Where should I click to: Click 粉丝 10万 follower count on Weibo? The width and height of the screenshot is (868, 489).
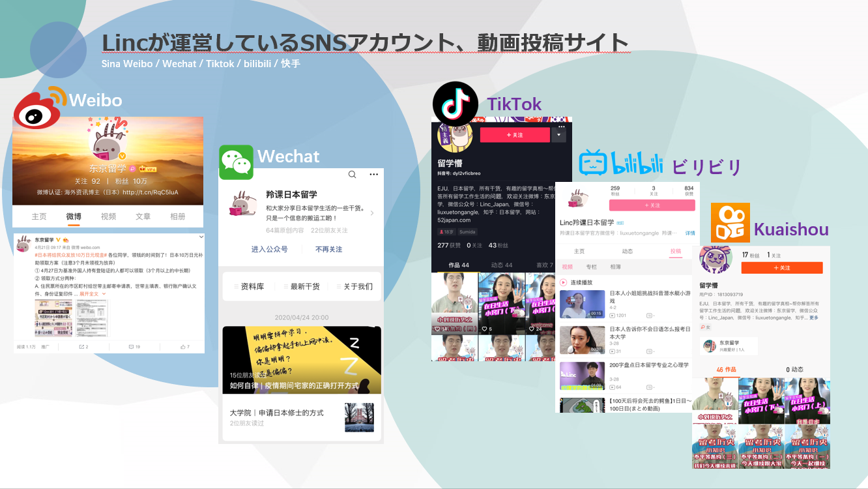(132, 181)
